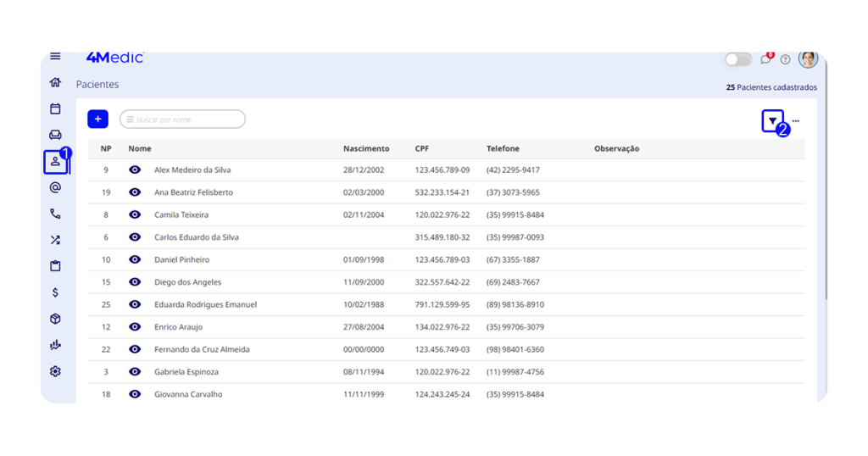Click the help question mark icon
This screenshot has height=456, width=868.
[785, 59]
